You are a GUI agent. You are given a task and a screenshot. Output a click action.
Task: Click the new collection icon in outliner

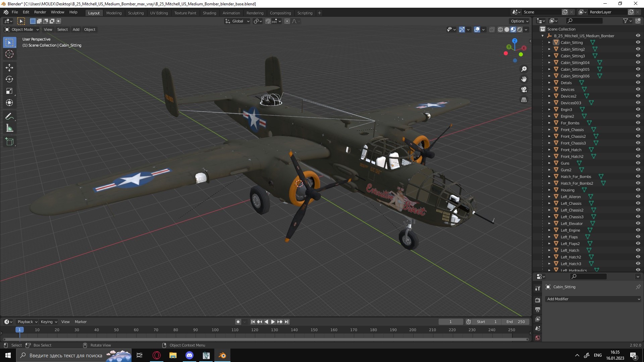(638, 21)
